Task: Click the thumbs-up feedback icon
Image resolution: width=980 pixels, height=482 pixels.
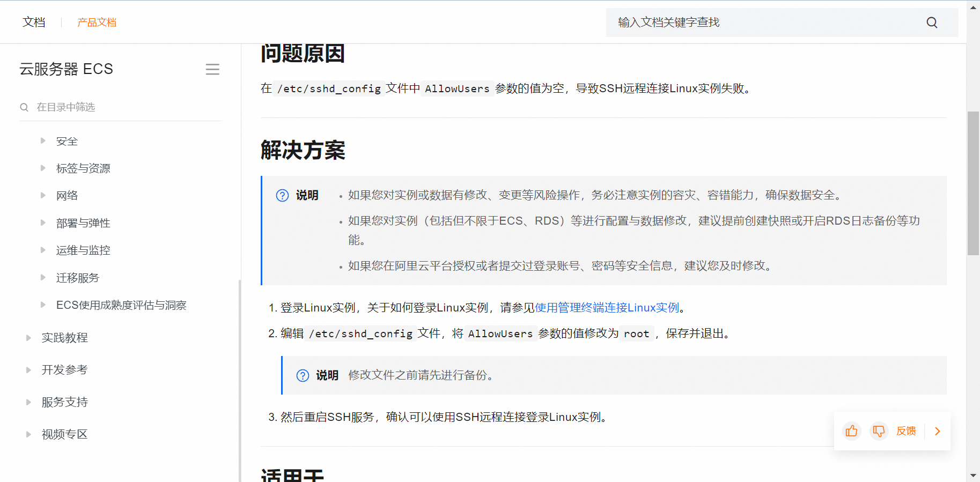Action: 851,431
